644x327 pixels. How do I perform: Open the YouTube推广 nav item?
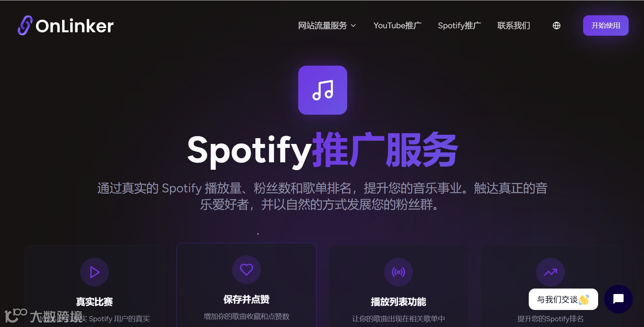pos(397,26)
